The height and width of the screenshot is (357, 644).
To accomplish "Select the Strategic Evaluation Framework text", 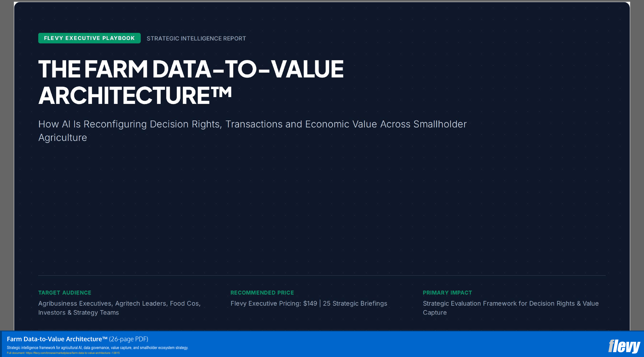I will (x=511, y=308).
